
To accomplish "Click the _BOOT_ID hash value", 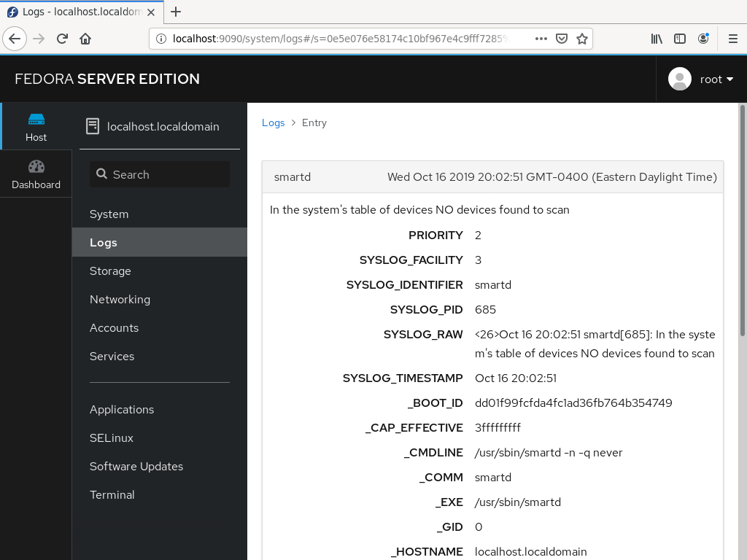I will pyautogui.click(x=573, y=402).
